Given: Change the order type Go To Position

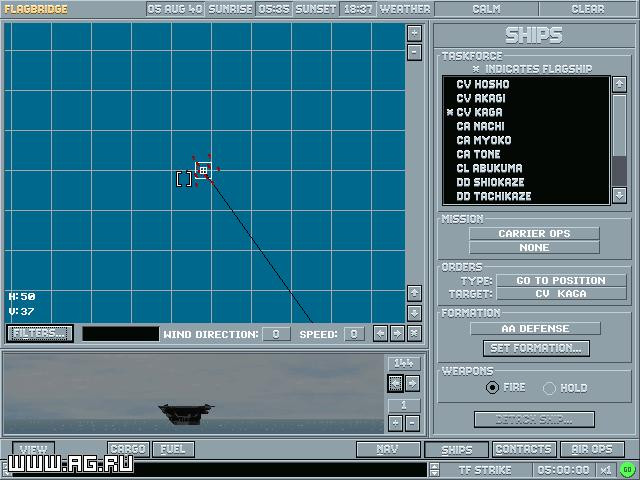Looking at the screenshot, I should (561, 280).
